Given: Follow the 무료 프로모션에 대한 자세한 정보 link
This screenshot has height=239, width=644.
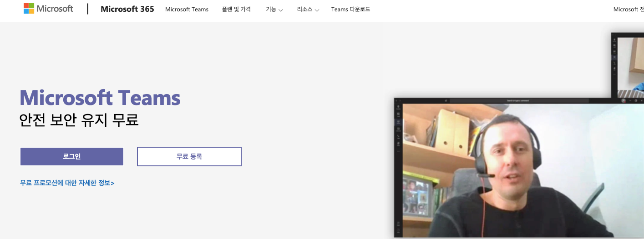Looking at the screenshot, I should pos(67,183).
